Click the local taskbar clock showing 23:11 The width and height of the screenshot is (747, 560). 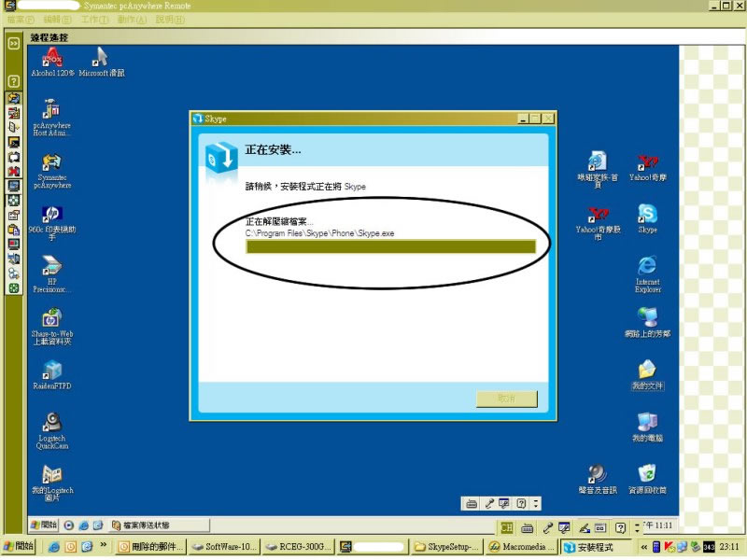click(x=729, y=547)
